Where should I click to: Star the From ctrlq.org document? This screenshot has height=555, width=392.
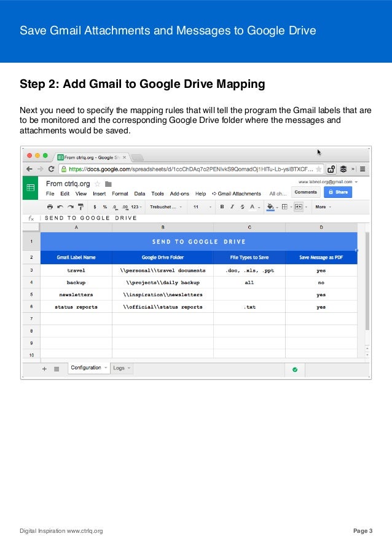(x=97, y=184)
